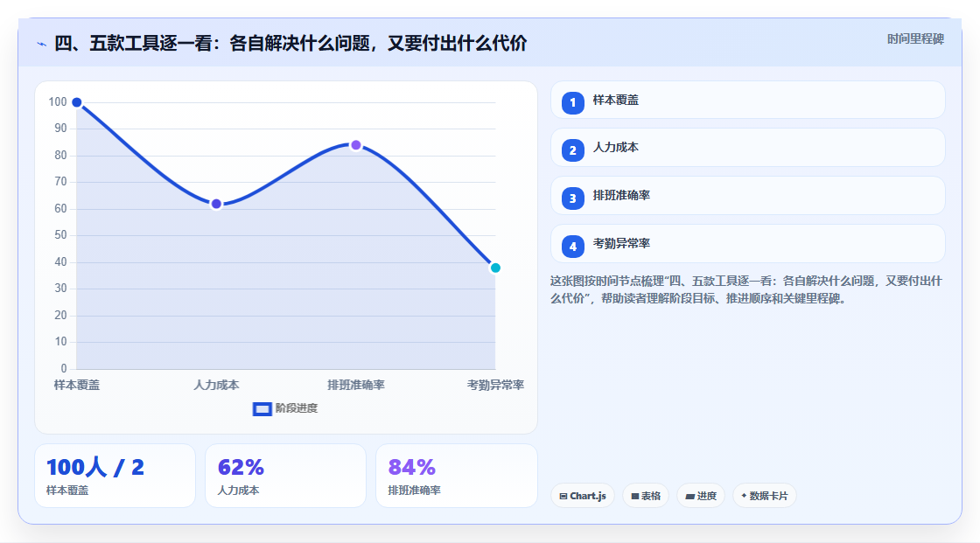The image size is (980, 543).
Task: Click the 时间里程碑 label in header
Action: 915,39
